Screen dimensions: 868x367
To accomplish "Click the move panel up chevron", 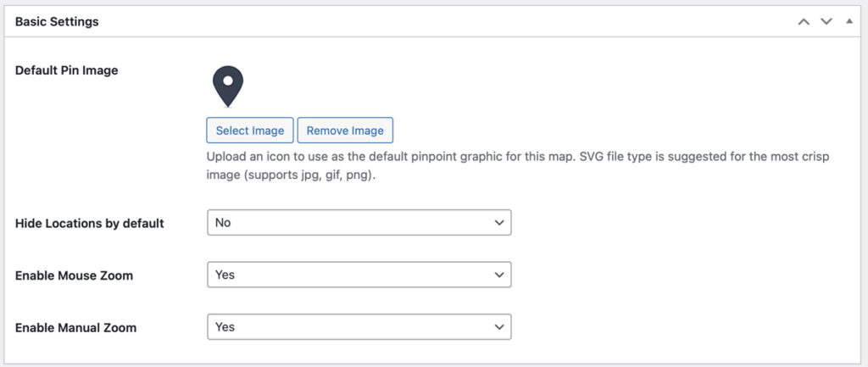I will pyautogui.click(x=804, y=22).
